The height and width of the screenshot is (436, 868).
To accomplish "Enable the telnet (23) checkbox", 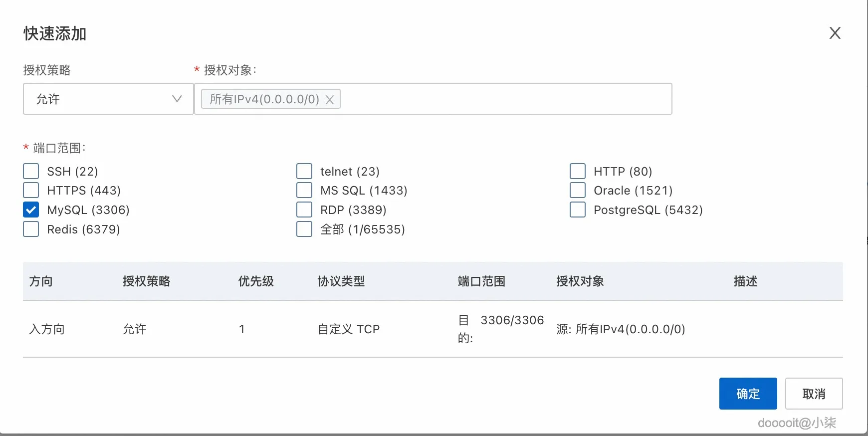I will click(304, 171).
